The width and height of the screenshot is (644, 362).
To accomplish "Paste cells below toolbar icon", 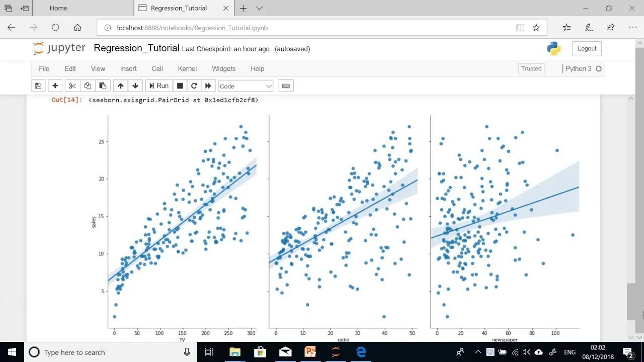I will (103, 86).
